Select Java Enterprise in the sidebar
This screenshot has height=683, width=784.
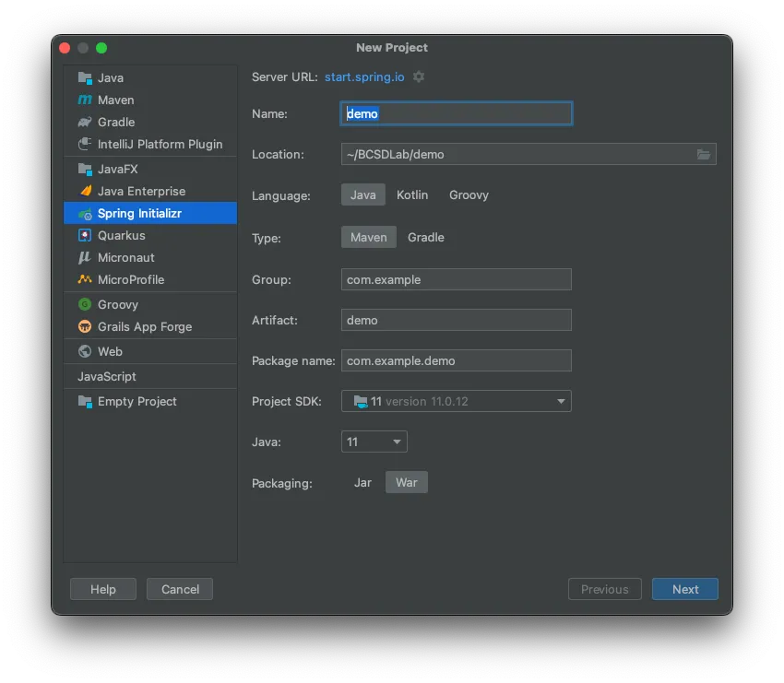[141, 191]
